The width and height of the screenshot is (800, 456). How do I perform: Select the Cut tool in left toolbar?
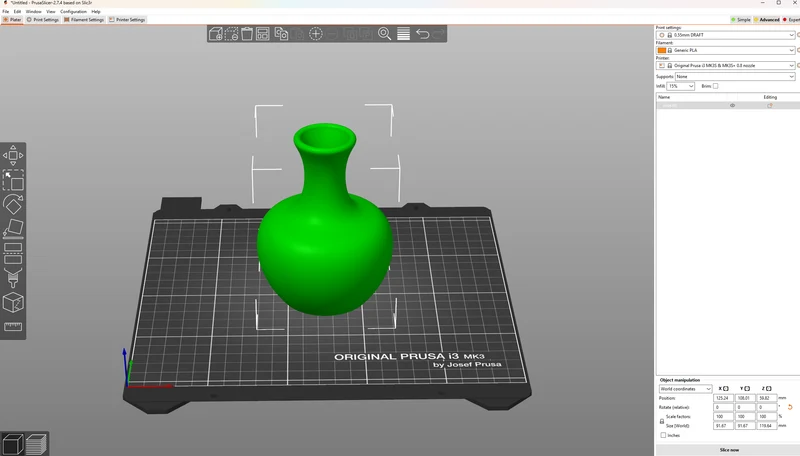click(x=13, y=254)
